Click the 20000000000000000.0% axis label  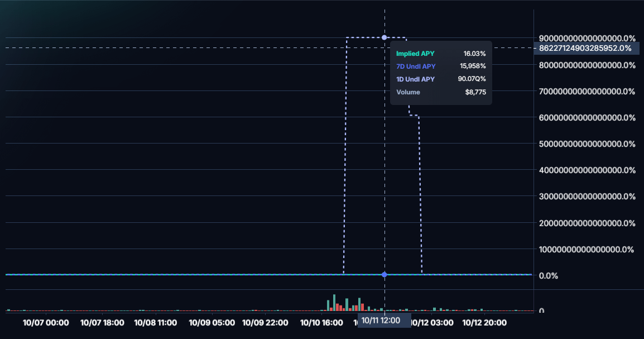(587, 223)
